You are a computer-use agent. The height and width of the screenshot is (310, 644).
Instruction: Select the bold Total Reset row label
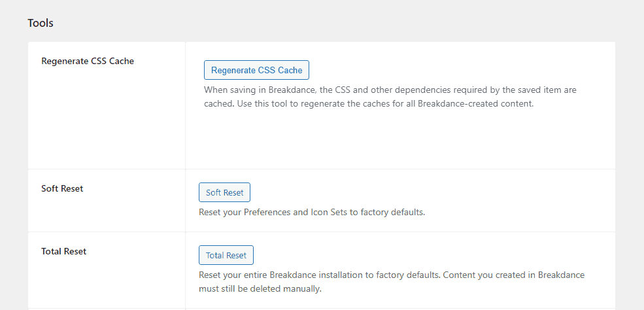[x=63, y=251]
